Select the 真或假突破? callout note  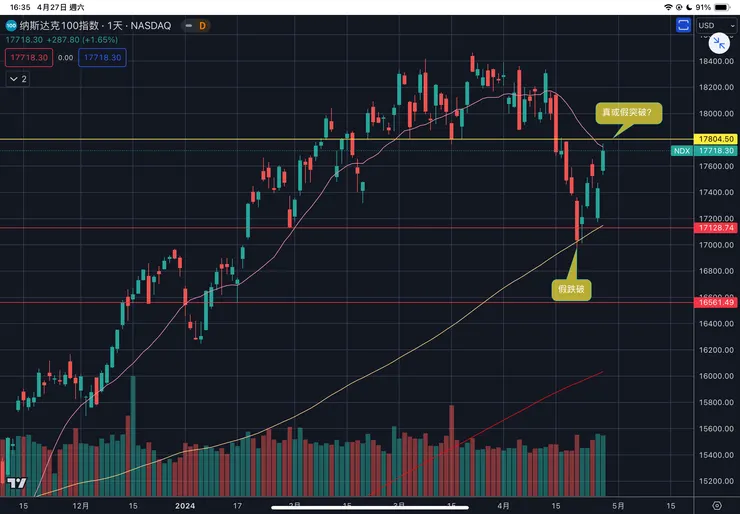[x=628, y=112]
